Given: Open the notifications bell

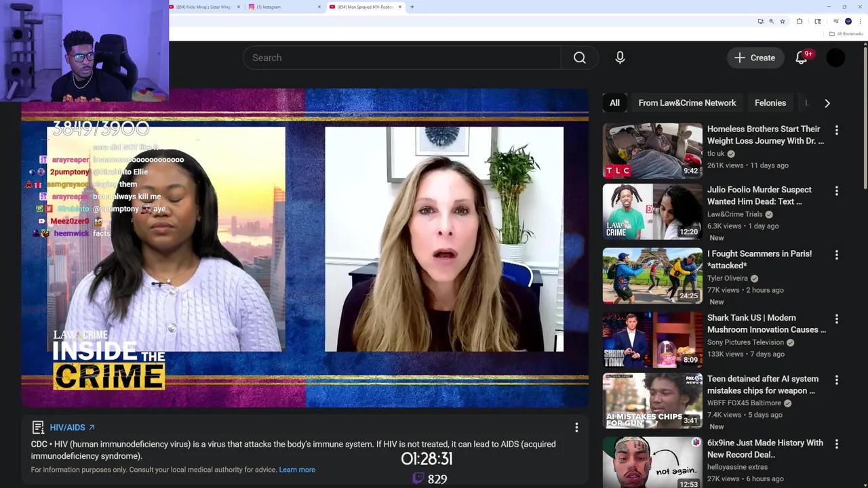Looking at the screenshot, I should (x=802, y=58).
